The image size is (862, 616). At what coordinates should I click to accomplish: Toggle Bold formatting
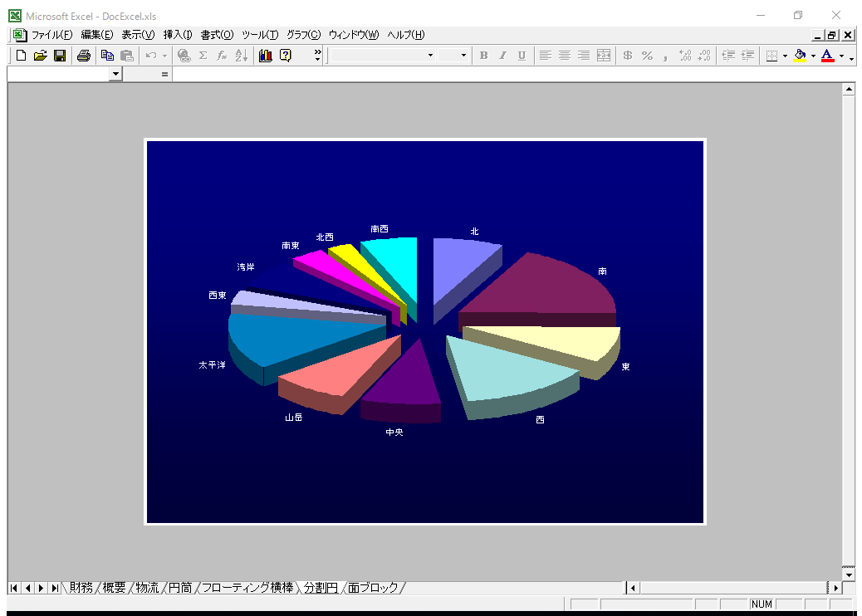pos(483,56)
